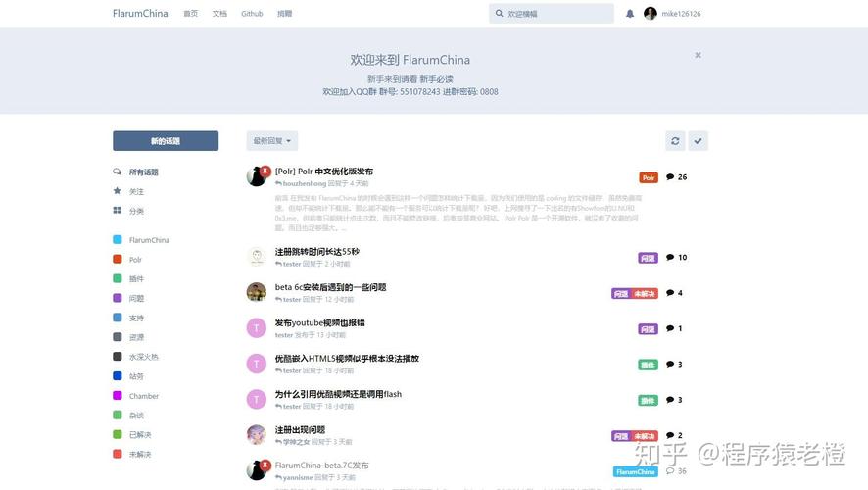Open the FlarumChina-beta.7C发布 discussion

(321, 465)
